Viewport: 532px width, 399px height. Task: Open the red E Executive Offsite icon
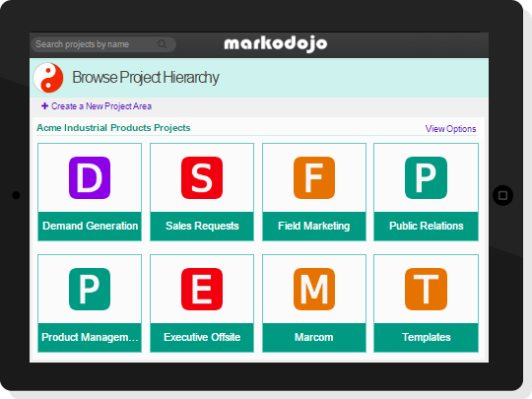click(x=202, y=289)
